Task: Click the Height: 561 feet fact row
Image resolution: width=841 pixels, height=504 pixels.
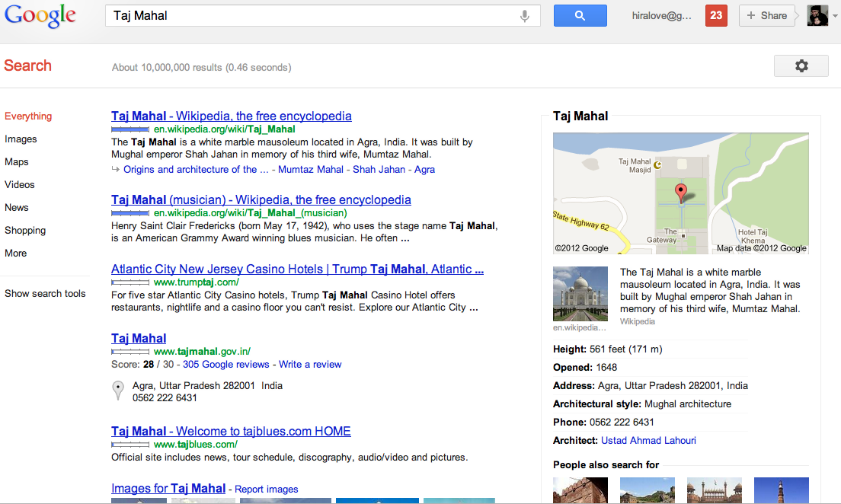Action: click(651, 349)
